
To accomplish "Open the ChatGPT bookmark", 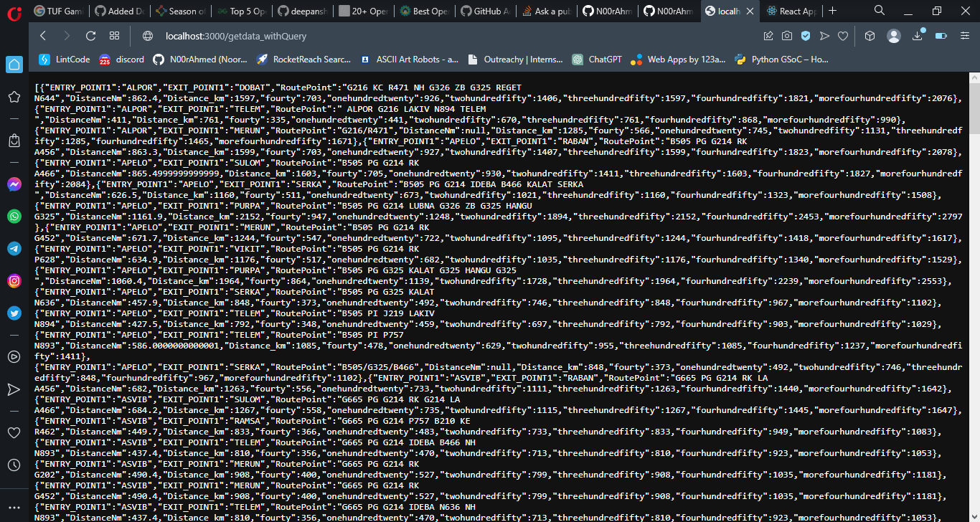I will 598,60.
